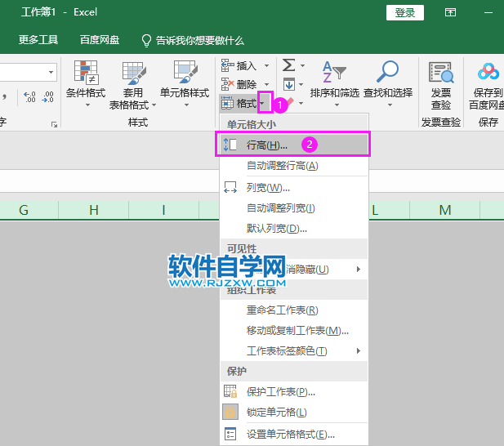
Task: Select Protect Sheet (保护工作表) item
Action: (294, 391)
